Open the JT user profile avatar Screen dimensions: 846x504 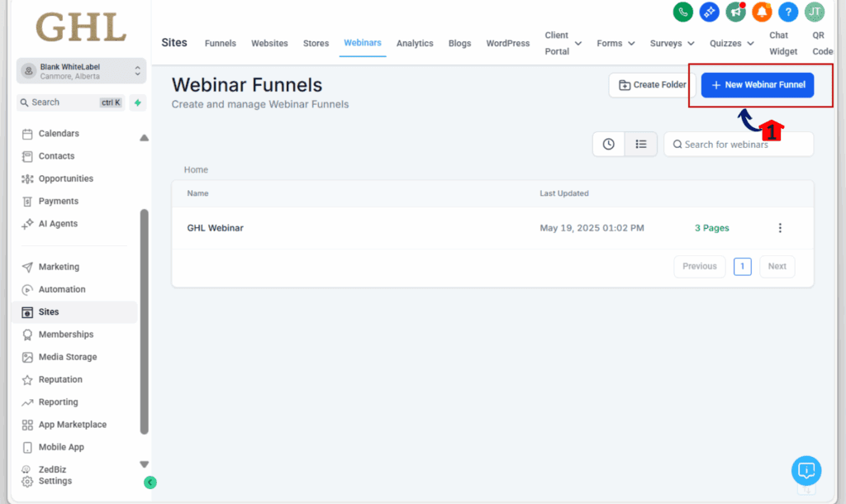(x=815, y=12)
